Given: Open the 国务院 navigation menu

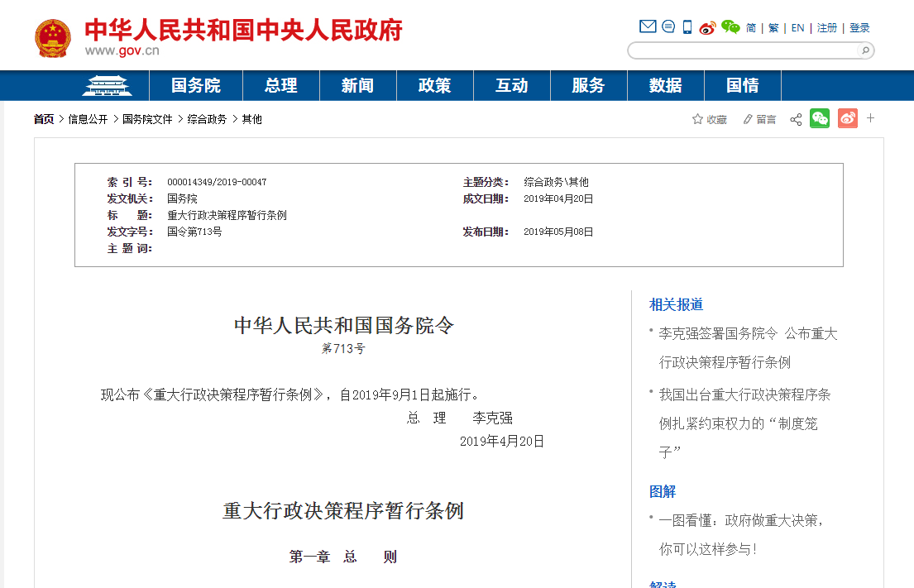Looking at the screenshot, I should click(196, 86).
